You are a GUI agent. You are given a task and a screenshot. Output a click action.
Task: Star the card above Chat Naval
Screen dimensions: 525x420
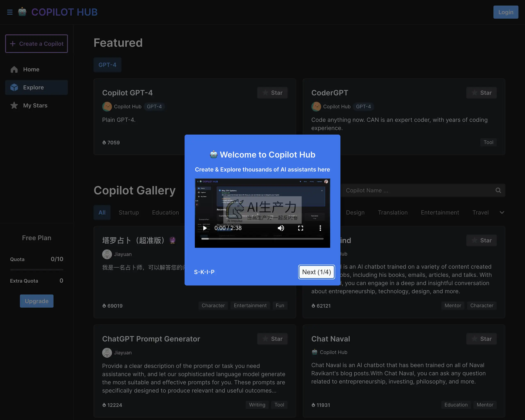481,240
